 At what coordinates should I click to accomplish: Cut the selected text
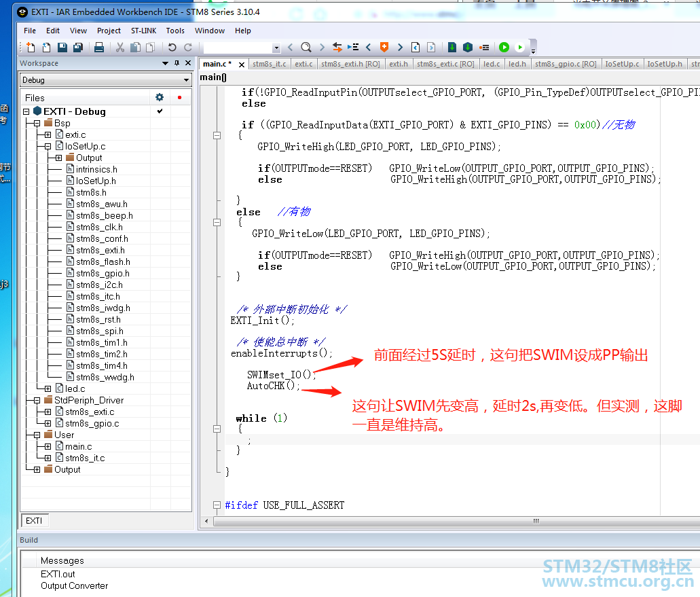click(x=120, y=47)
